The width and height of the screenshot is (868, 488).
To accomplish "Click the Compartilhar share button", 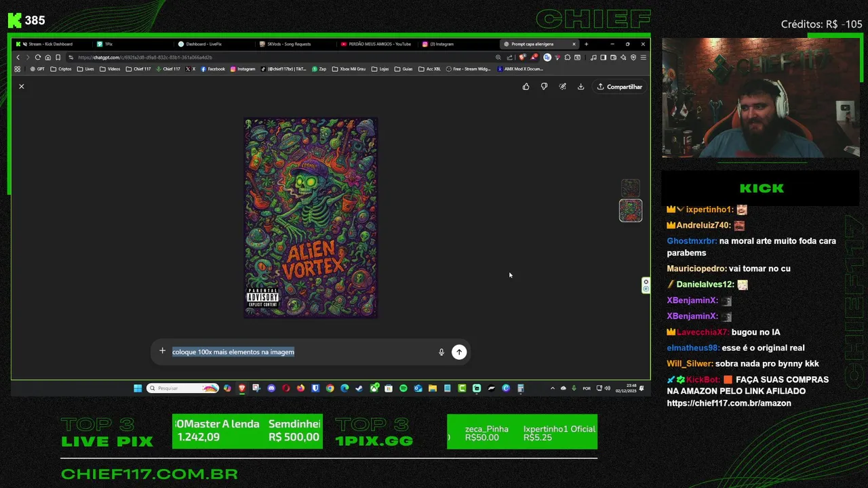I will pos(619,87).
